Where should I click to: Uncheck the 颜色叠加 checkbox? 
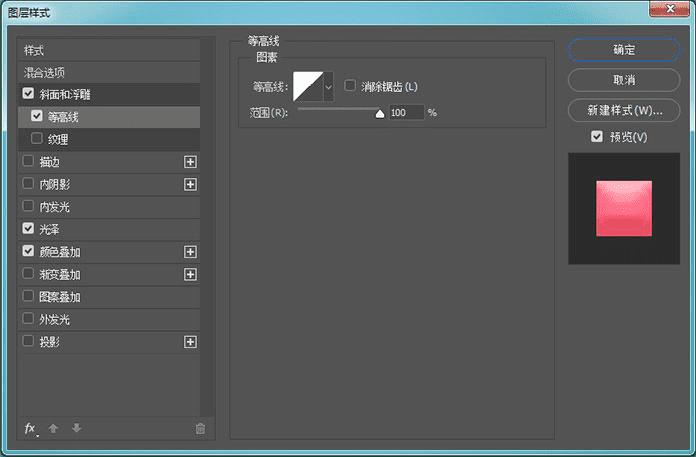coord(28,251)
